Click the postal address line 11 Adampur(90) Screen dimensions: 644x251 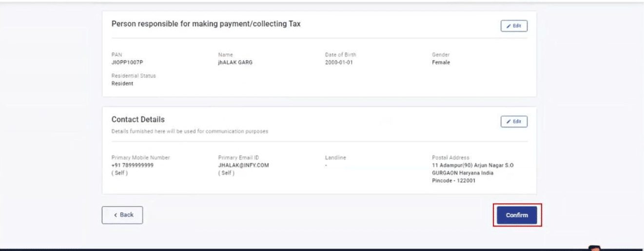tap(472, 165)
